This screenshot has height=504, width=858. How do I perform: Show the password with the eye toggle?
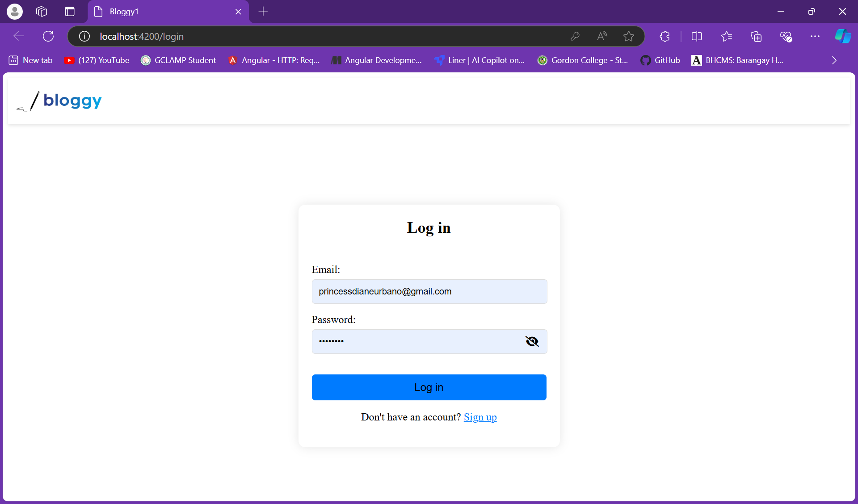tap(532, 341)
